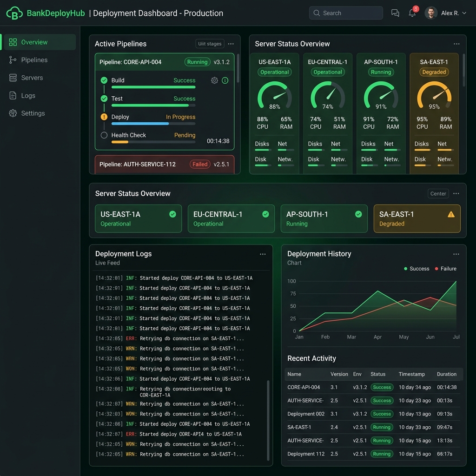Open the Deployment Logs options menu
476x476 pixels.
point(263,254)
